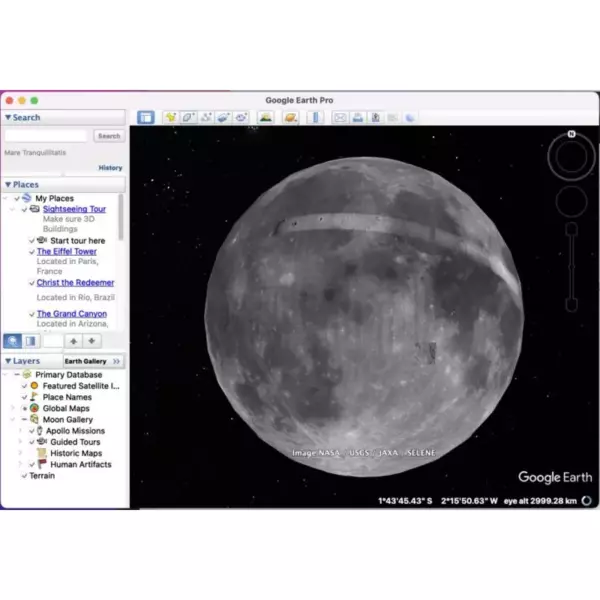Click the zoom slider track

pyautogui.click(x=571, y=266)
